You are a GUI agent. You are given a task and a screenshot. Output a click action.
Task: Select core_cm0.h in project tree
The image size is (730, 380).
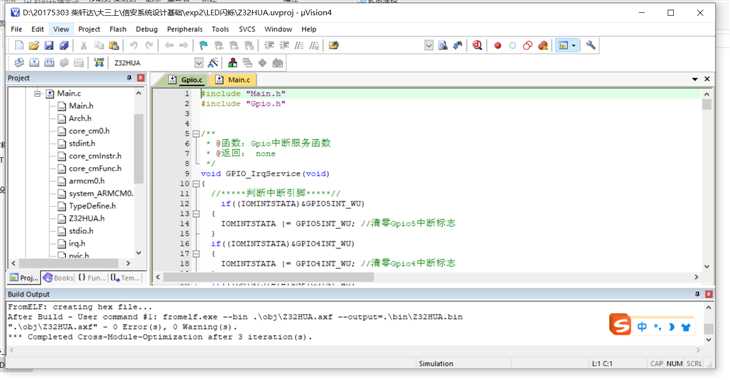click(89, 130)
